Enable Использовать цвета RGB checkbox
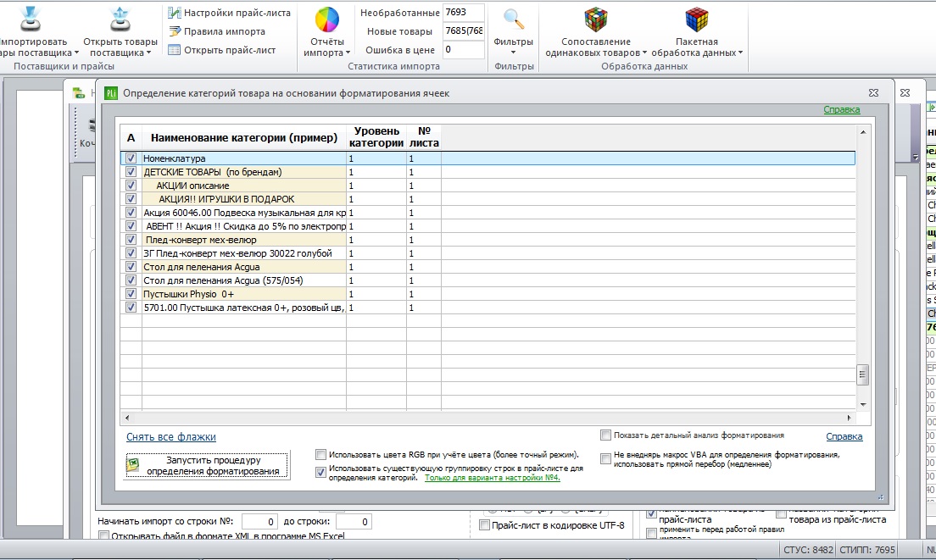Viewport: 936px width, 560px height. 320,454
